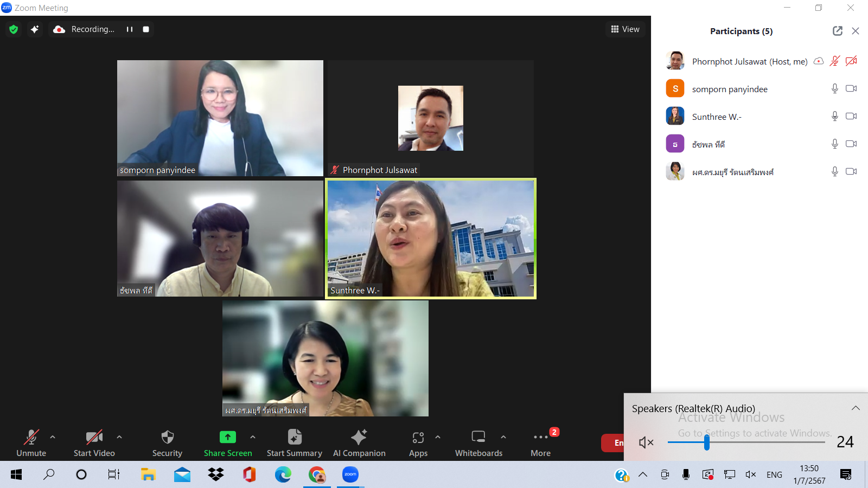Stop the meeting recording
Image resolution: width=868 pixels, height=488 pixels.
click(x=146, y=29)
